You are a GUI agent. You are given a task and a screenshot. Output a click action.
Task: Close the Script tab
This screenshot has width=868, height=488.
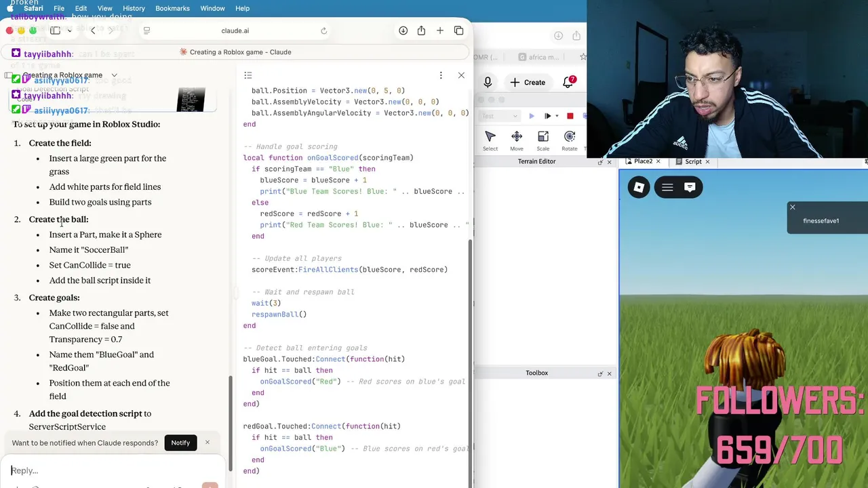[707, 161]
